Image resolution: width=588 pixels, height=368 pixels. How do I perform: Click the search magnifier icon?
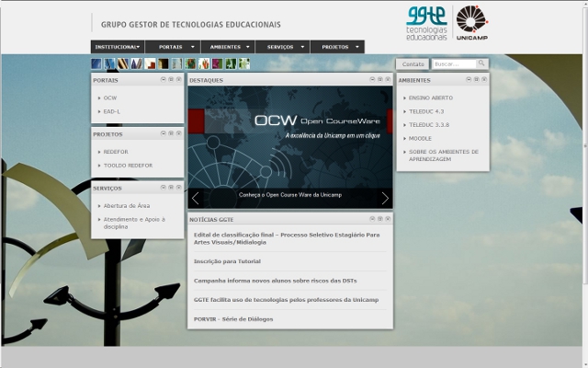(x=481, y=64)
